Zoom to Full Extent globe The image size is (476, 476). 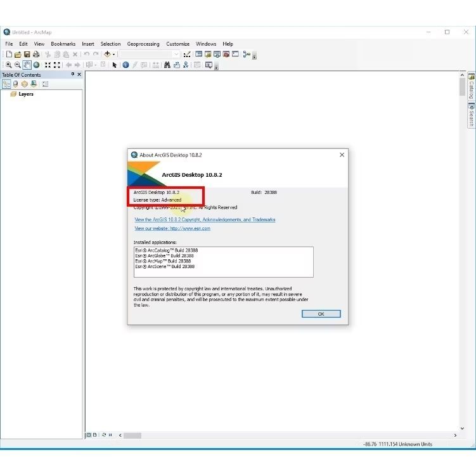click(36, 65)
